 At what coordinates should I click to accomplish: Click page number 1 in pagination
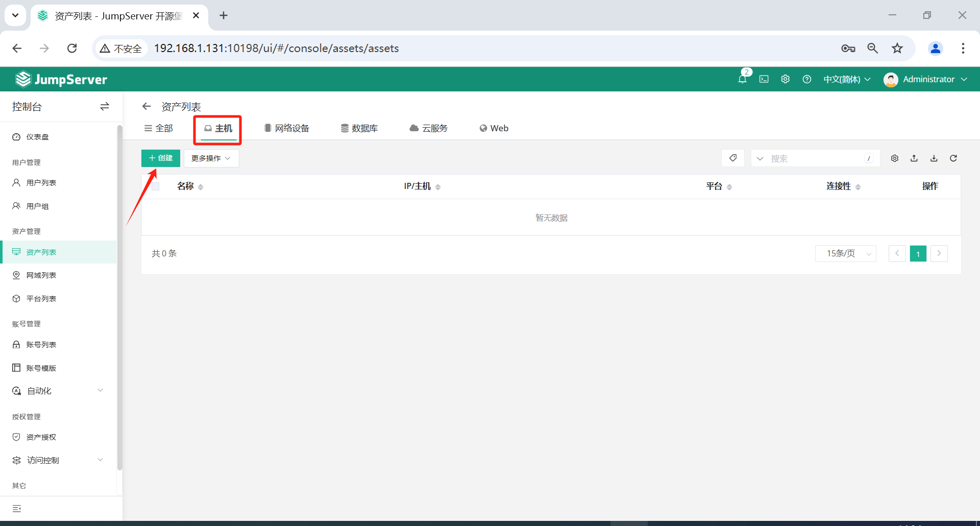(918, 254)
